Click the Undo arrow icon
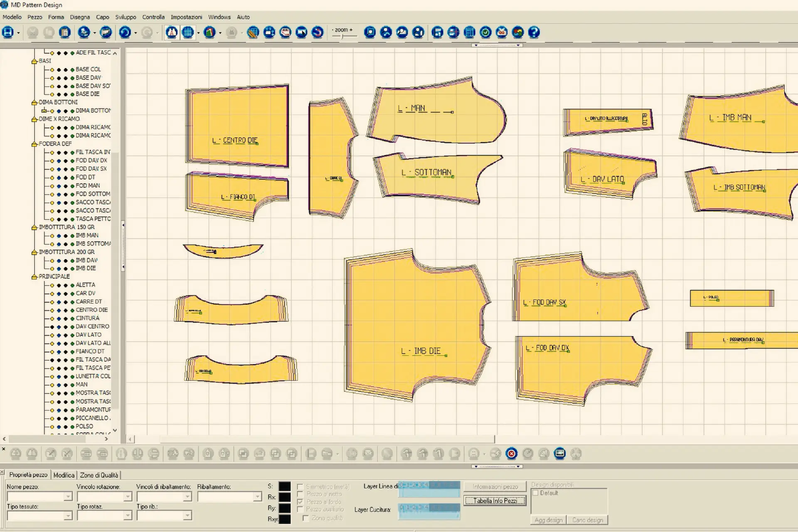The width and height of the screenshot is (798, 532). 125,32
